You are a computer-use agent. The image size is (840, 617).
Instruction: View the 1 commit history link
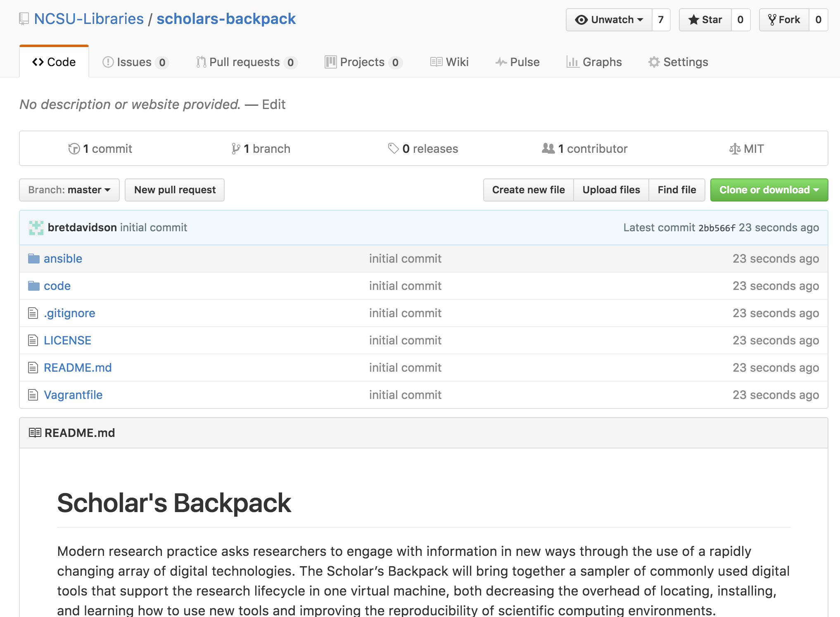click(x=100, y=149)
